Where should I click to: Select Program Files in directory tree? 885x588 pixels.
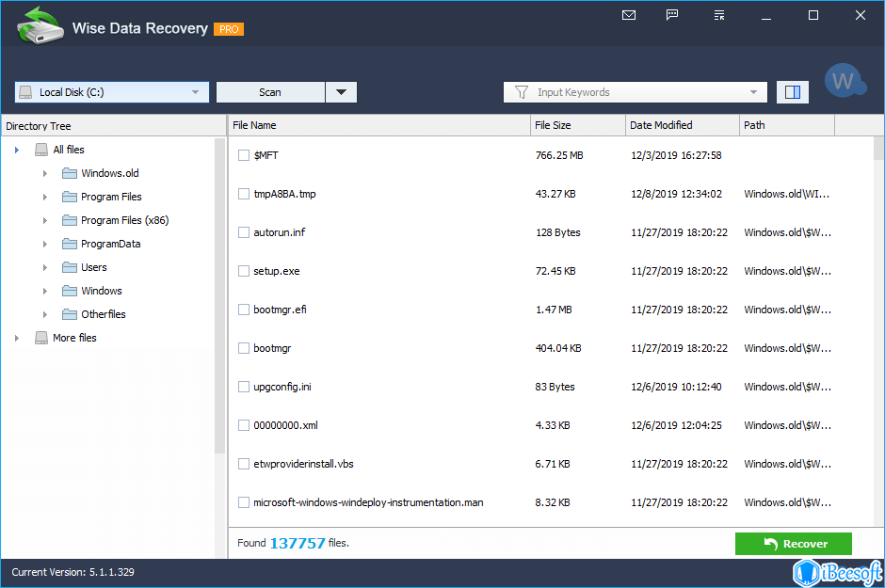(111, 197)
